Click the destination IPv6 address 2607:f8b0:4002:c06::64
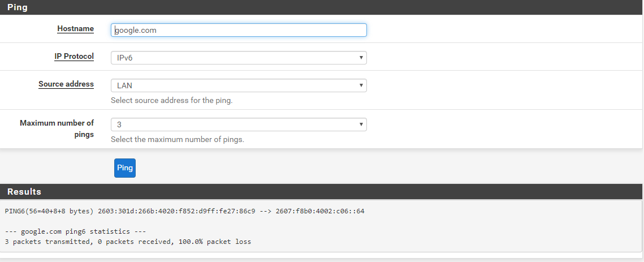 [x=324, y=211]
